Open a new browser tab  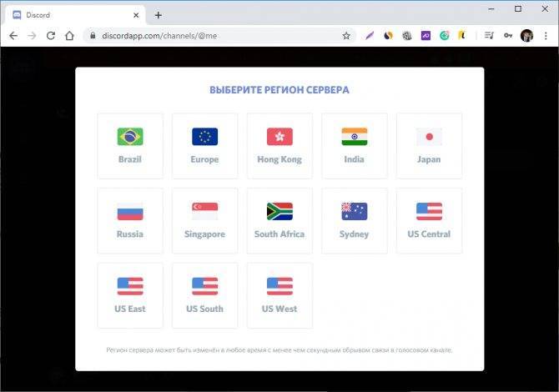tap(159, 15)
